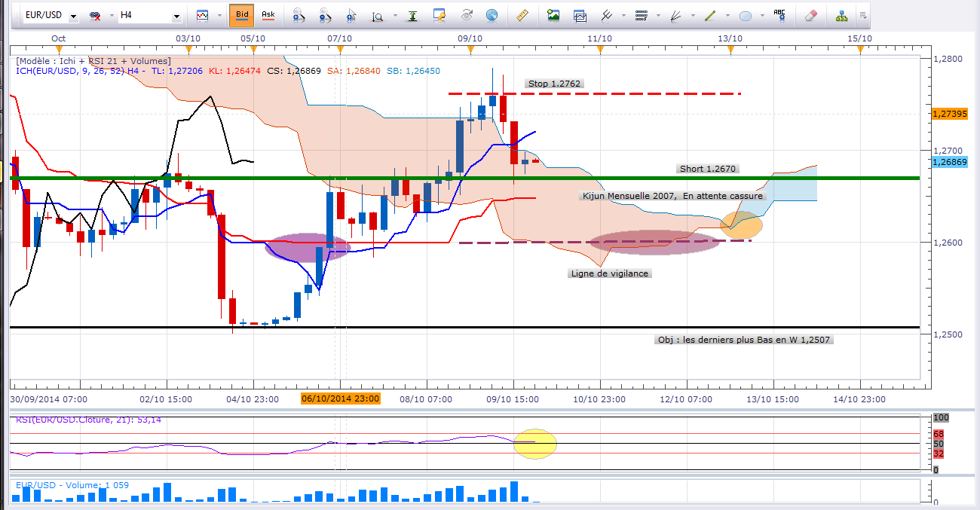Expand arrow next to link icon
The height and width of the screenshot is (510, 980).
click(111, 16)
